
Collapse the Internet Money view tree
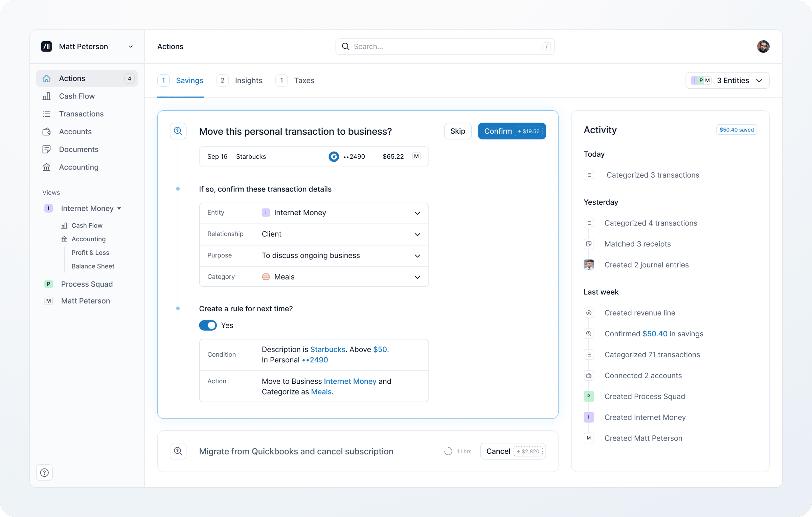(x=119, y=208)
